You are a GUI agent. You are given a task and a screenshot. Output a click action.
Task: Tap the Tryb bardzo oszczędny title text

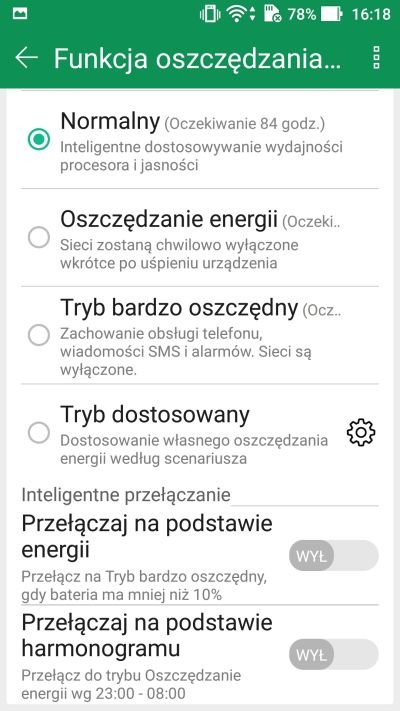(179, 308)
